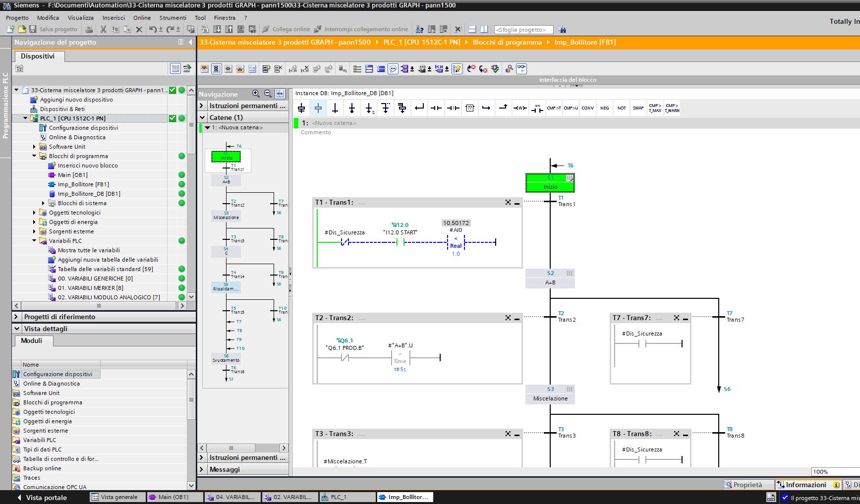Collapse the Catene (1) section
The image size is (860, 504).
pos(202,117)
